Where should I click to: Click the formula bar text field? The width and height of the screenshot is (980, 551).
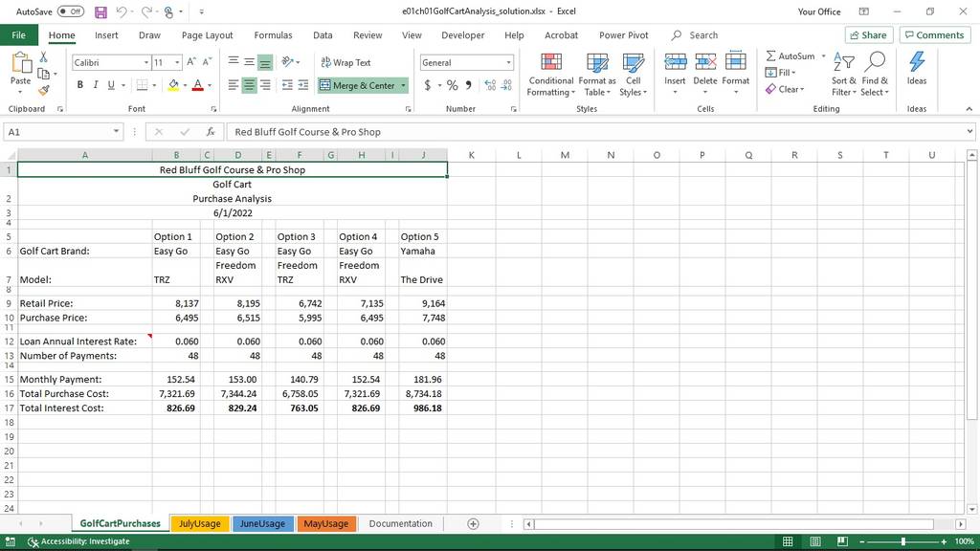pyautogui.click(x=595, y=132)
